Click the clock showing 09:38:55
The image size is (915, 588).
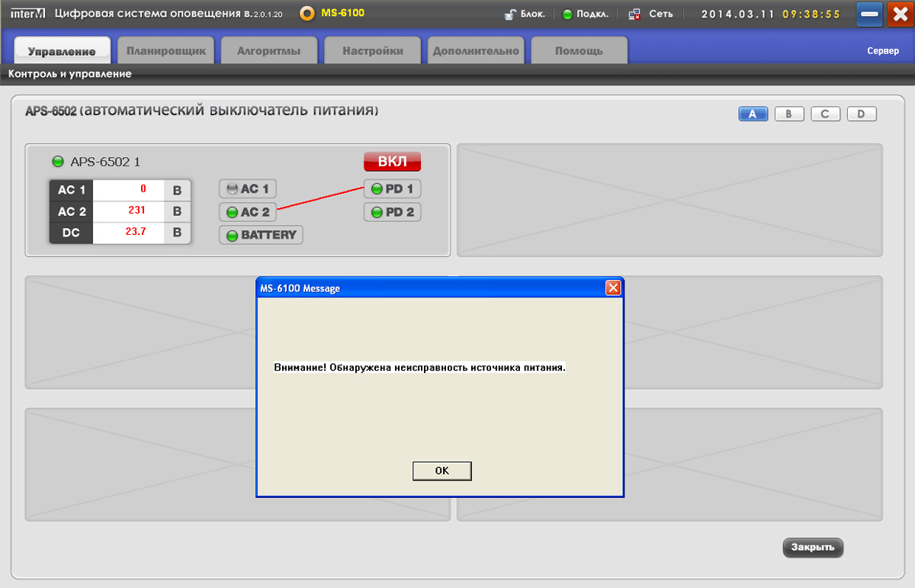pyautogui.click(x=811, y=14)
